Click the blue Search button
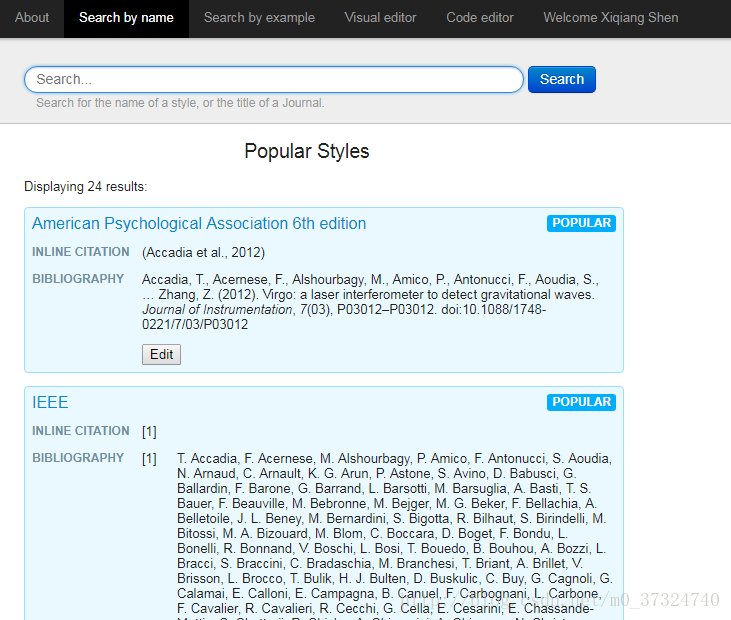Screen dimensions: 731x620 point(562,79)
